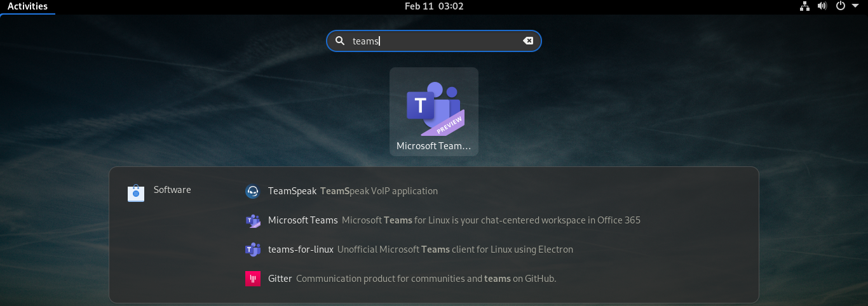Viewport: 868px width, 306px height.
Task: Open the Software provider icon
Action: [x=136, y=192]
